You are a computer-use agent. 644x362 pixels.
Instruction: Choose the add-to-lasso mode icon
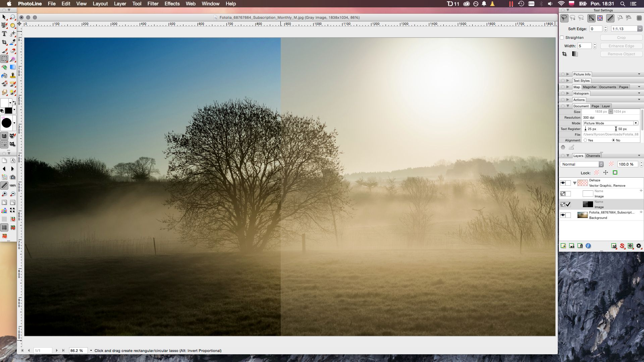coord(573,18)
